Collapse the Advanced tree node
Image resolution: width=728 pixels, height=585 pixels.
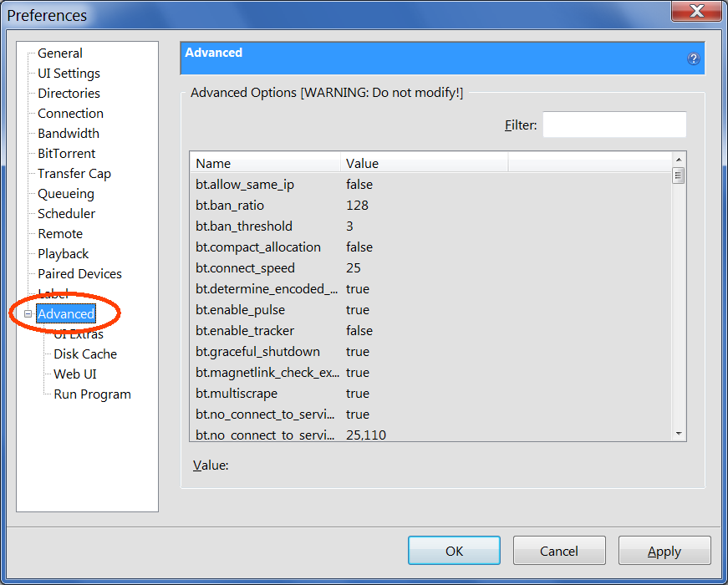click(28, 314)
